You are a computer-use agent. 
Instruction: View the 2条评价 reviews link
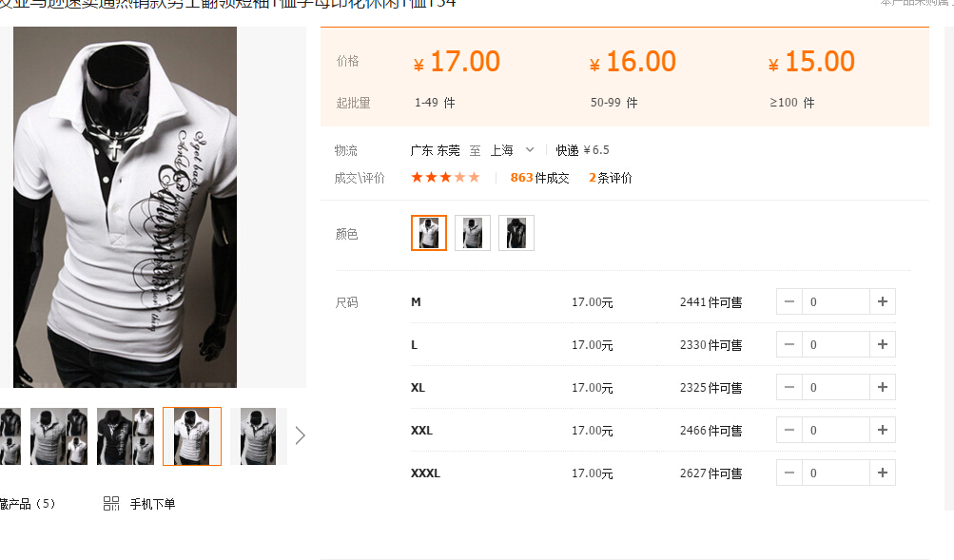pos(611,178)
